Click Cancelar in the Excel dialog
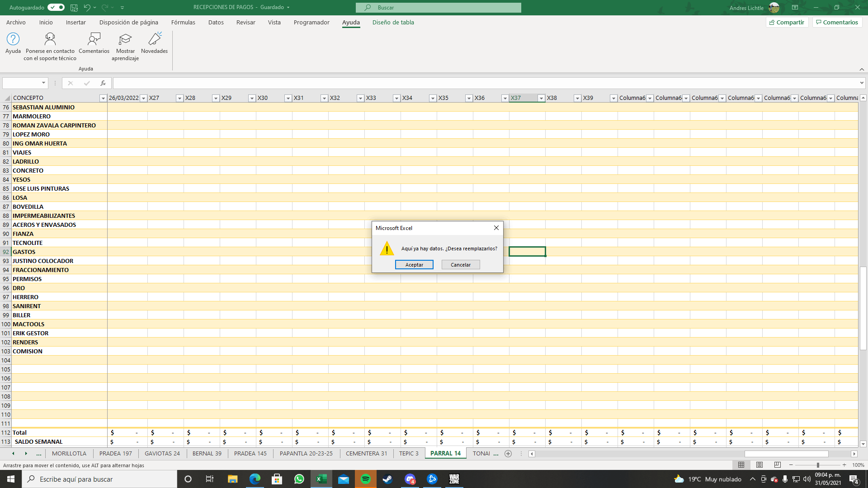The width and height of the screenshot is (868, 488). click(x=460, y=265)
